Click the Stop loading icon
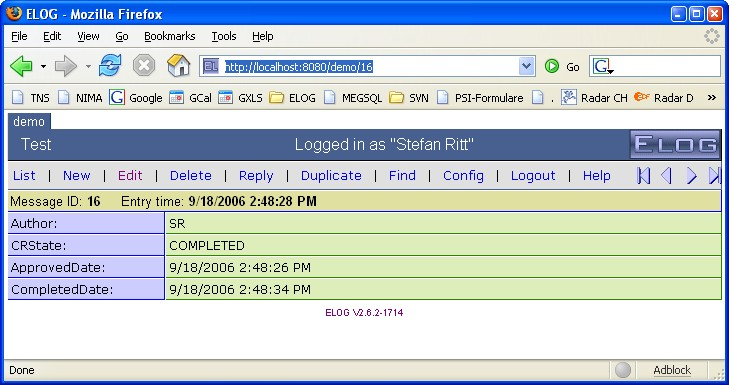 (x=144, y=66)
